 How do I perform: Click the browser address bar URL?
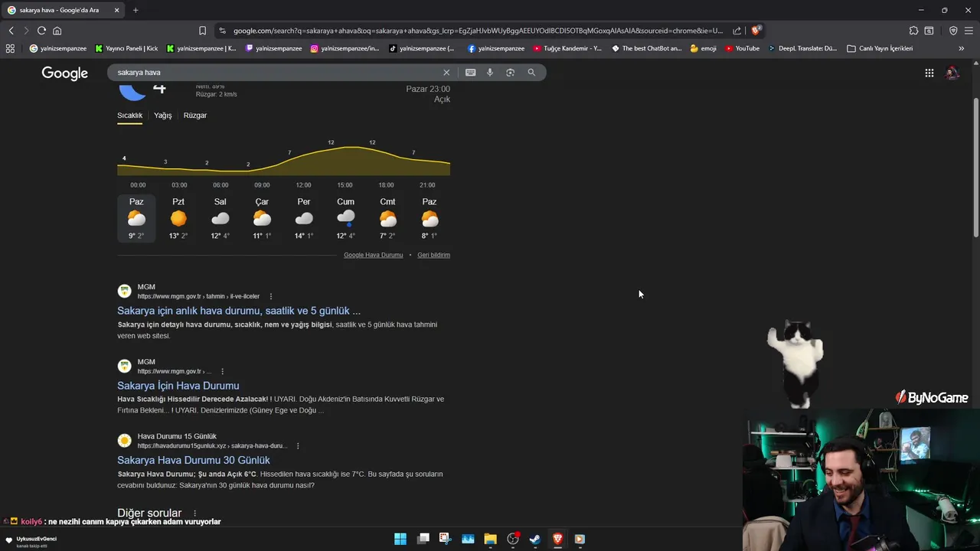pyautogui.click(x=478, y=31)
